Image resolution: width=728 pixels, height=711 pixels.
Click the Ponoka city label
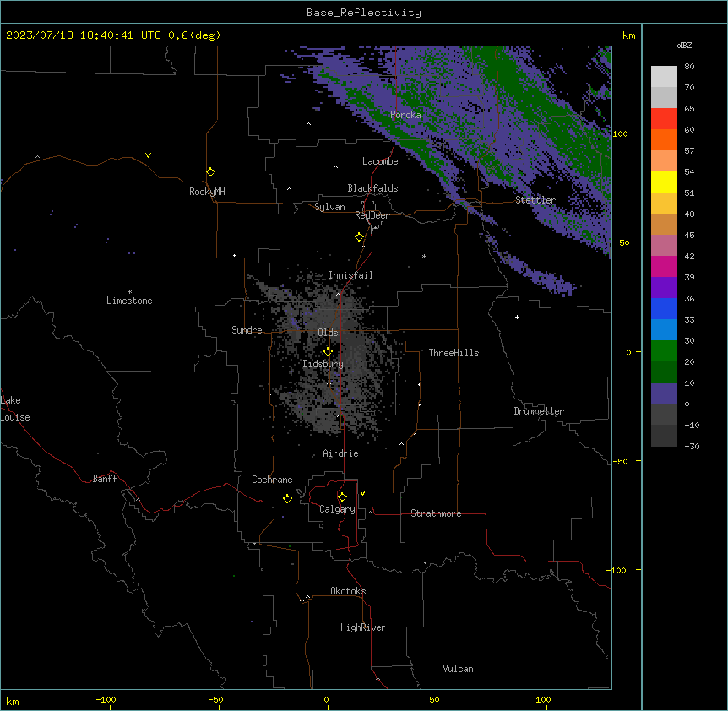pos(405,115)
